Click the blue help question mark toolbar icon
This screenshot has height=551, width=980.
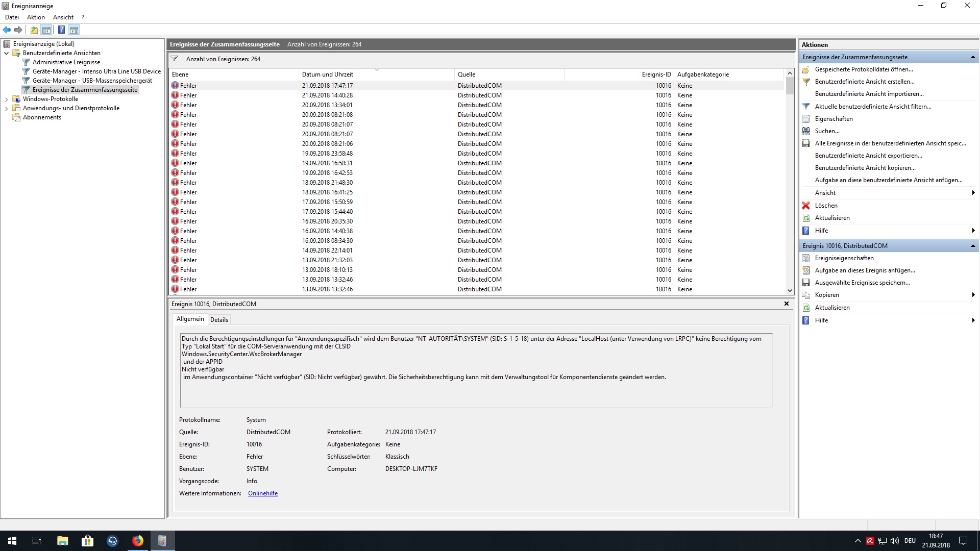(61, 30)
